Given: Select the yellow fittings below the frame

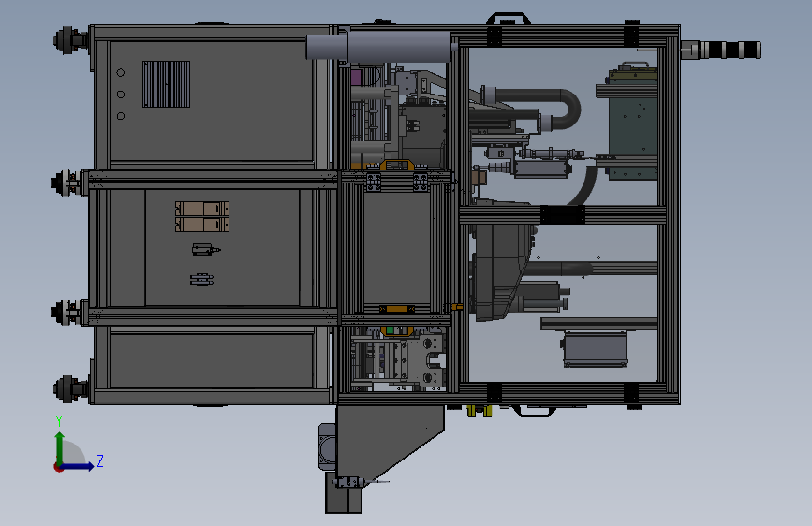Looking at the screenshot, I should coord(479,411).
